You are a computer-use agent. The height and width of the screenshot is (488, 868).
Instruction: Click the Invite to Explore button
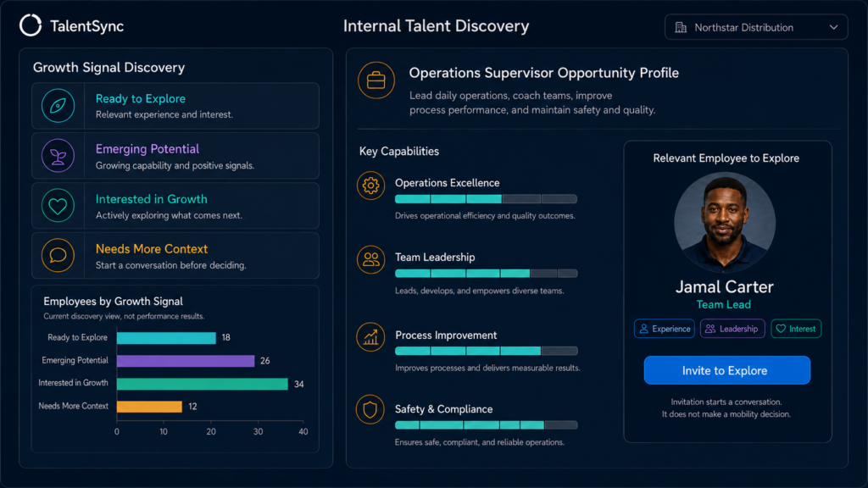(726, 370)
